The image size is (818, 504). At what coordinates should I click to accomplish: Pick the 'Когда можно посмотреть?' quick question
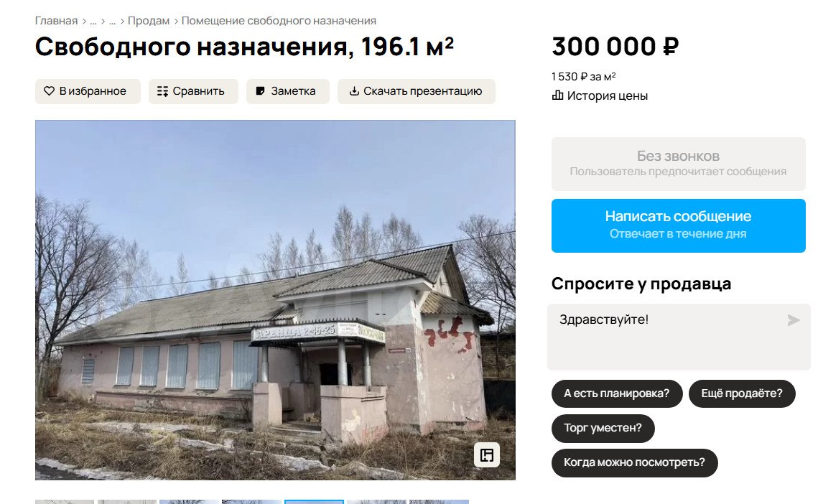click(634, 463)
